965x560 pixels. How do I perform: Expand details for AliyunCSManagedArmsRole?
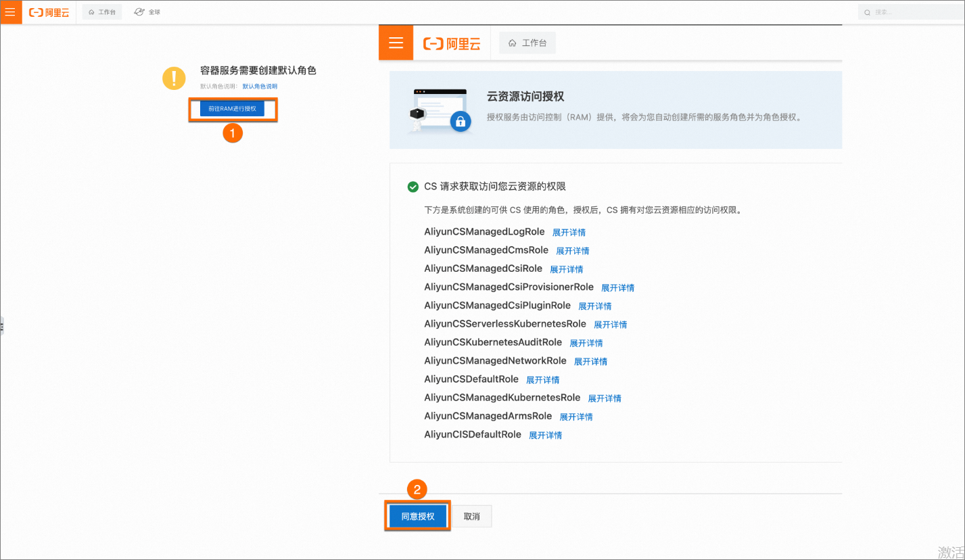576,417
